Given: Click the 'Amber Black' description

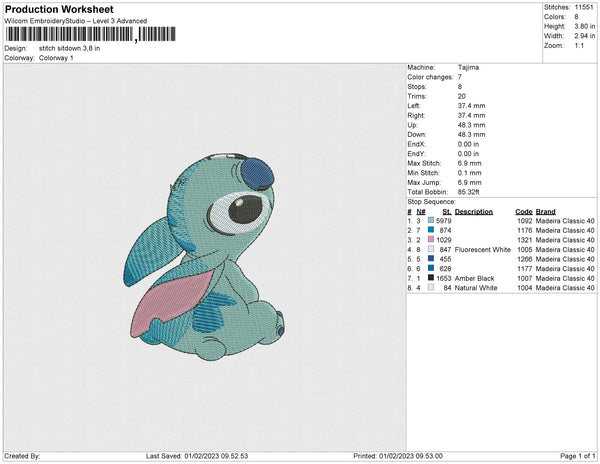Looking at the screenshot, I should (x=474, y=278).
